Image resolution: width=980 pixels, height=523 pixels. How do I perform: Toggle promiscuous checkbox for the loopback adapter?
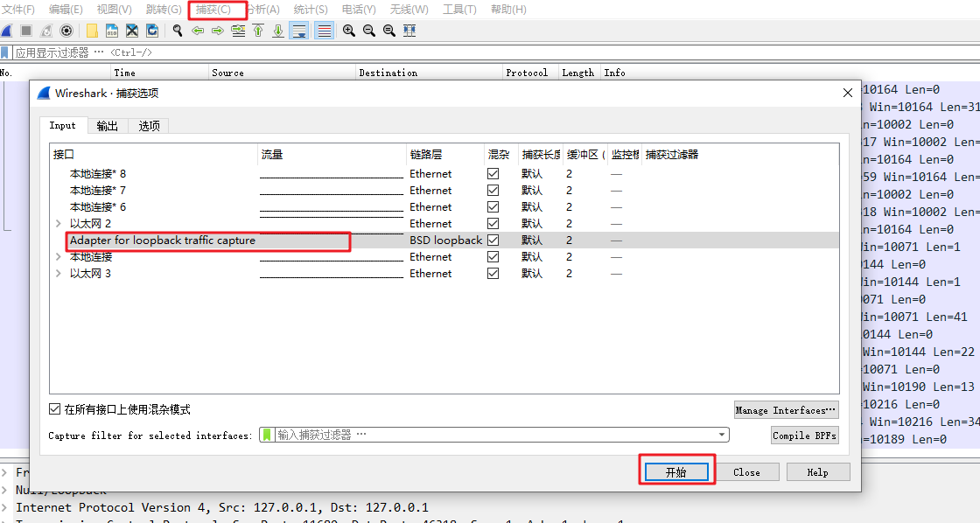[493, 240]
